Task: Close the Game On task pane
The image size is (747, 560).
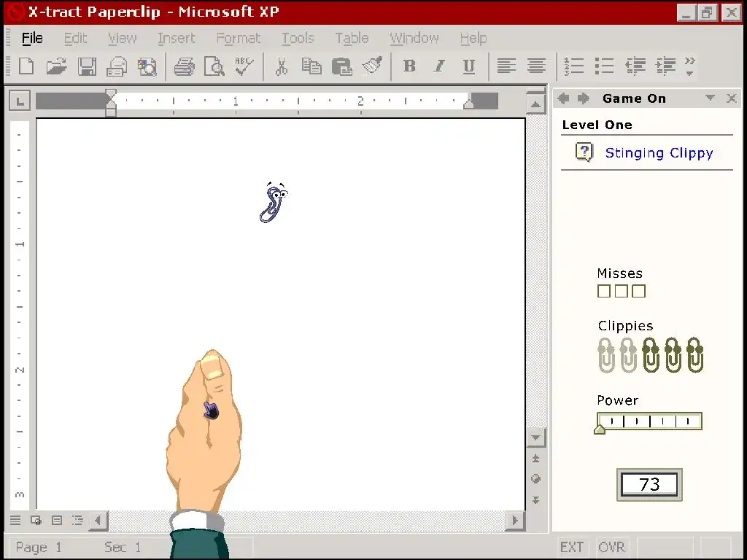Action: [x=731, y=98]
